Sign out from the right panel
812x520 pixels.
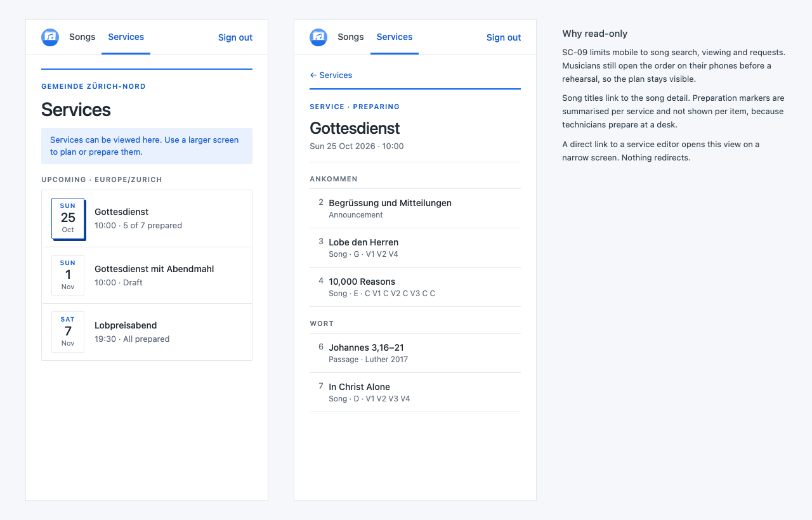tap(504, 37)
